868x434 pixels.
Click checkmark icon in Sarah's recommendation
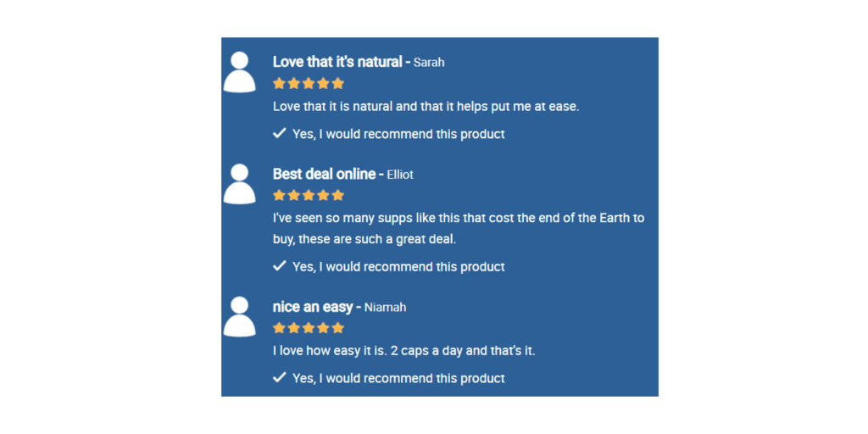click(280, 133)
